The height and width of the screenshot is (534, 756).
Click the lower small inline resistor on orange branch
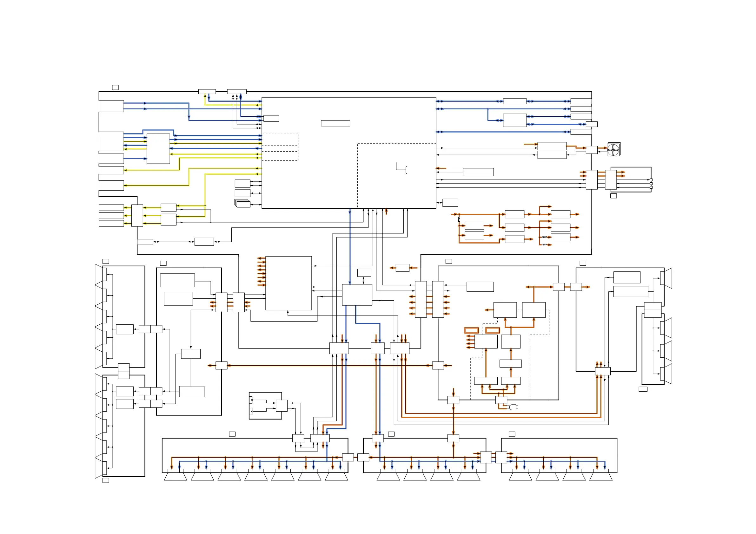click(544, 244)
